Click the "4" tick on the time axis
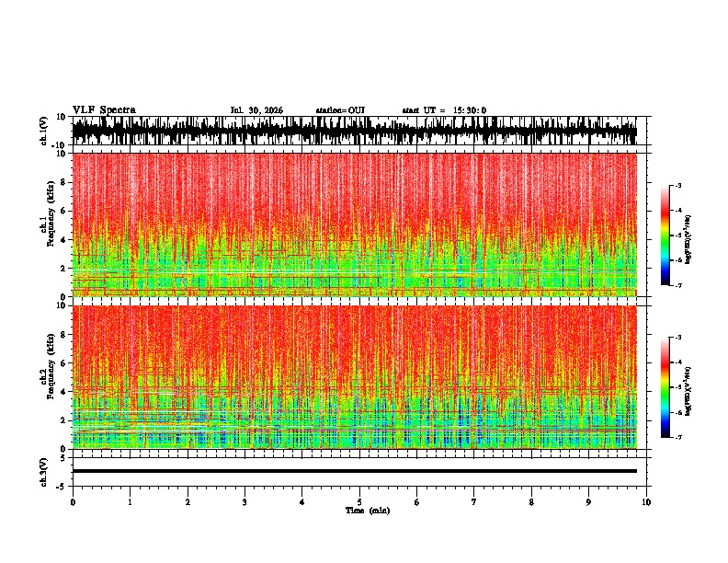Screen dimensions: 728x563 click(x=302, y=502)
